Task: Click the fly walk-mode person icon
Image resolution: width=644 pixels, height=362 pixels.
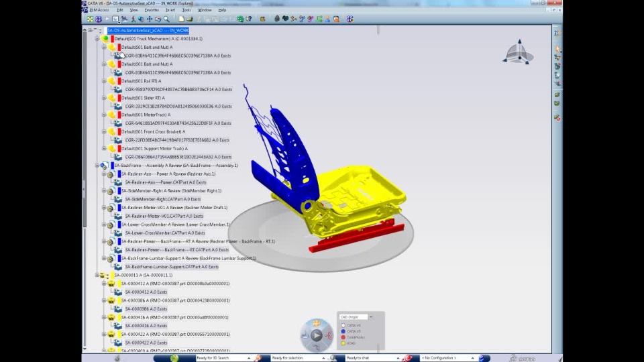Action: 133,19
